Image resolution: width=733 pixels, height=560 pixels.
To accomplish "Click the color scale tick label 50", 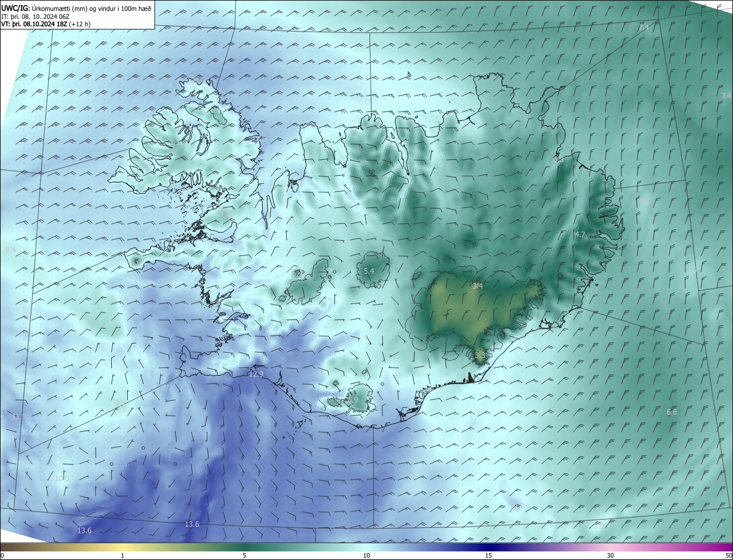I will (728, 556).
